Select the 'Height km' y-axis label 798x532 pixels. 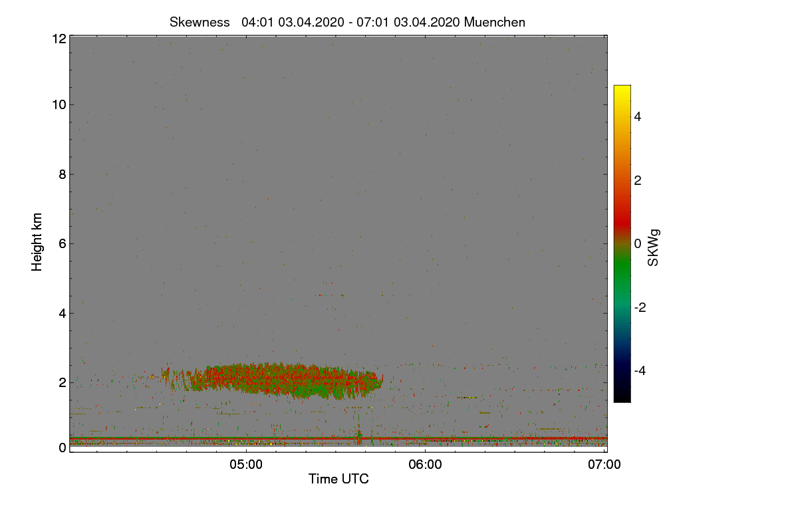pyautogui.click(x=37, y=241)
